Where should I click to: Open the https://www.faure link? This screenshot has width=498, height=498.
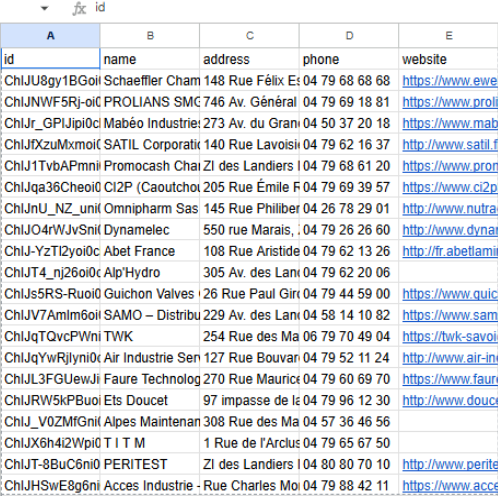tap(450, 379)
